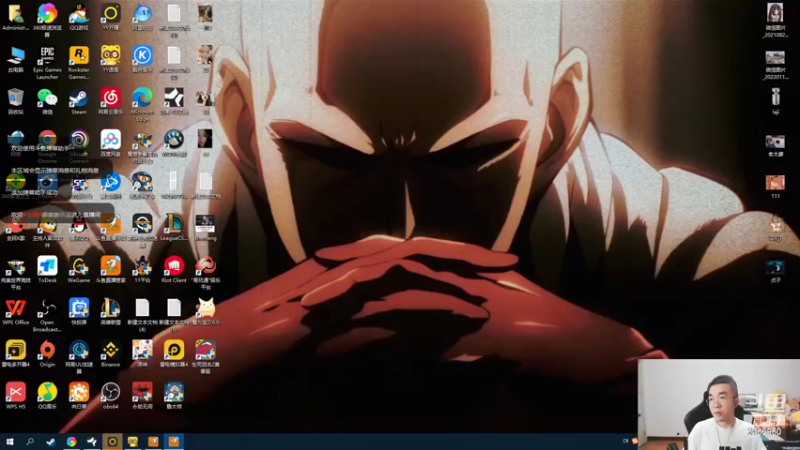Open the ToDesk remote desktop shortcut
The height and width of the screenshot is (450, 800).
point(47,269)
